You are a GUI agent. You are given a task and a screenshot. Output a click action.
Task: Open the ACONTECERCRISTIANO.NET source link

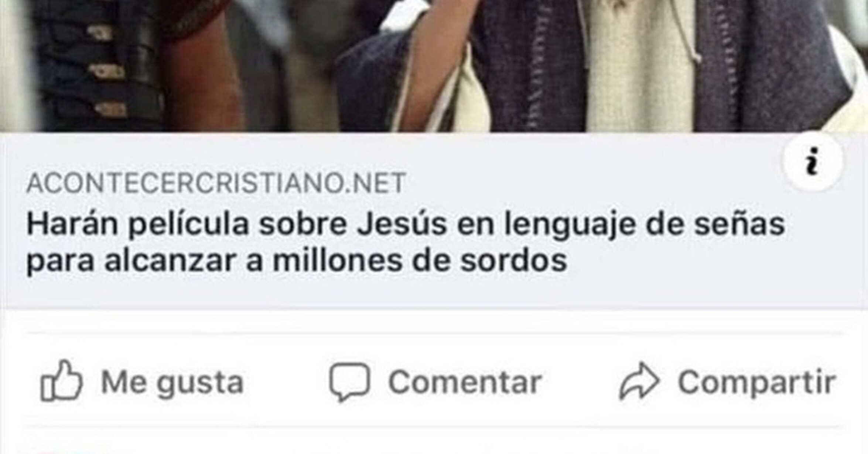coord(216,183)
